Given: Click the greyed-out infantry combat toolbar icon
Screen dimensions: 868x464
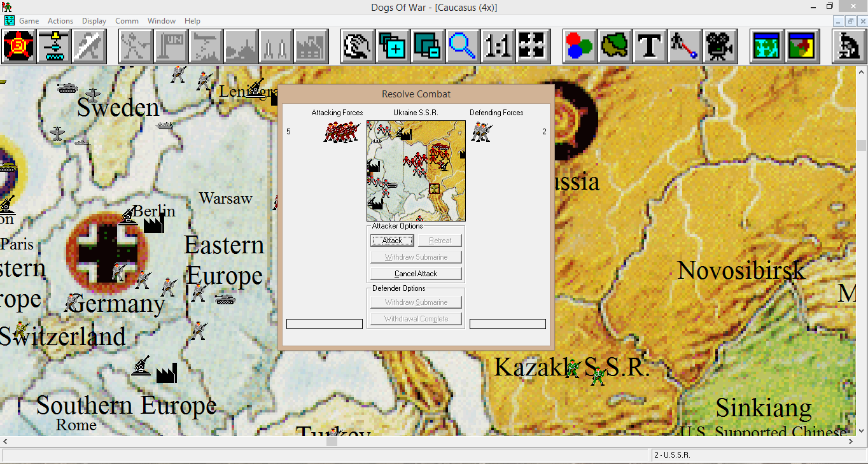Looking at the screenshot, I should coord(136,46).
